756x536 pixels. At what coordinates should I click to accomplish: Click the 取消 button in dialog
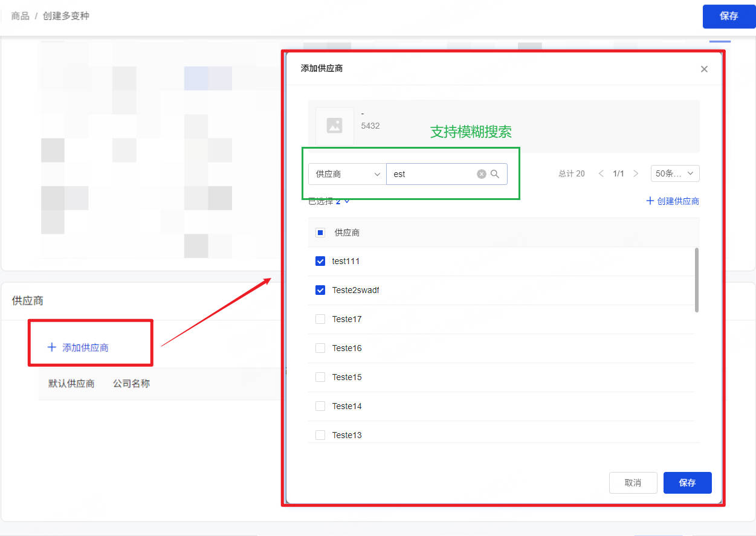coord(633,483)
